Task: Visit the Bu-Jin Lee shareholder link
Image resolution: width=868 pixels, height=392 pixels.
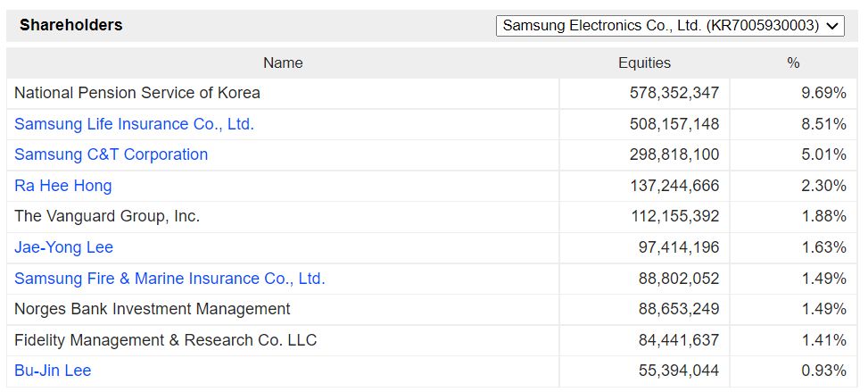Action: point(53,371)
